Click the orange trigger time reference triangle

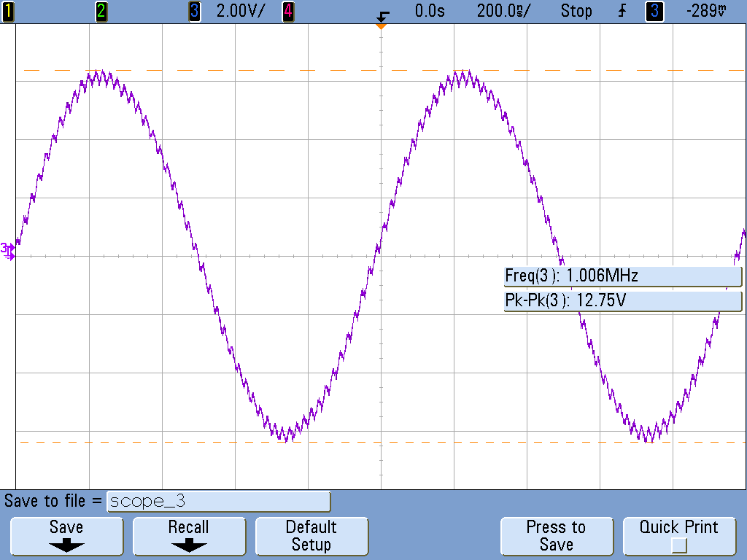(381, 26)
